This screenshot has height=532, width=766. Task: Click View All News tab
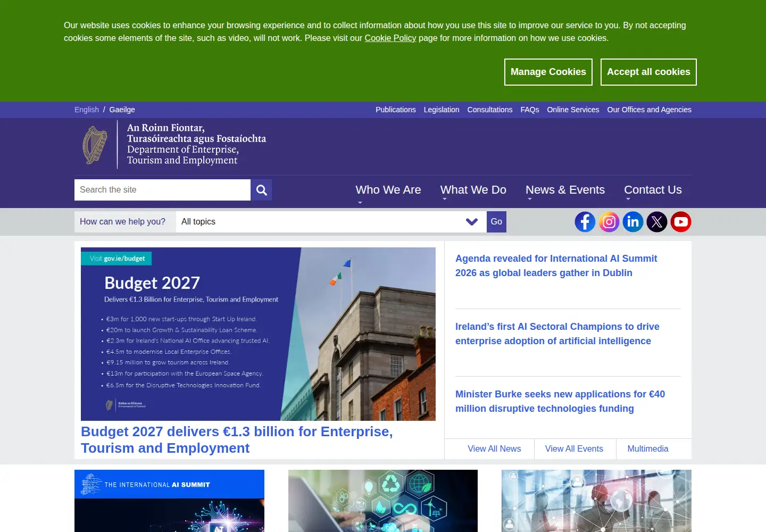tap(494, 449)
